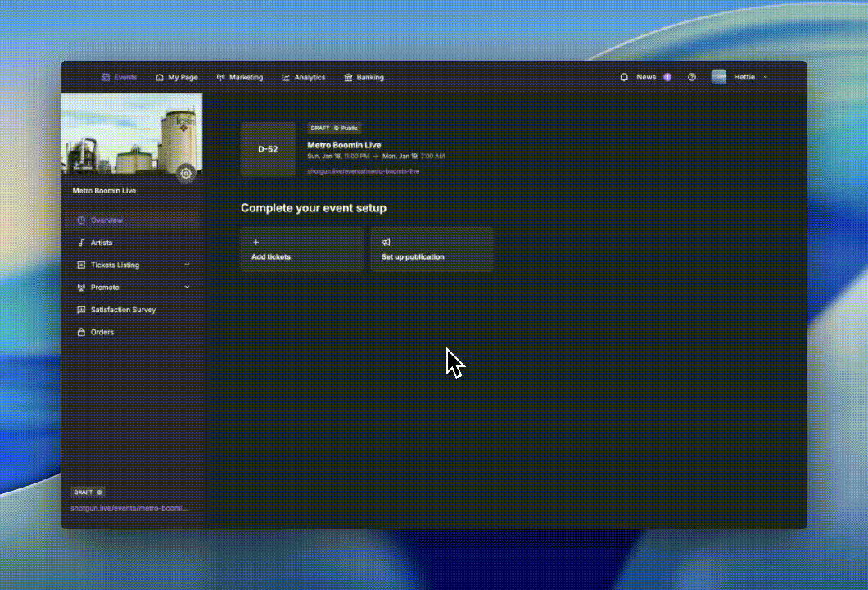Open the Promote sidebar item

[132, 288]
